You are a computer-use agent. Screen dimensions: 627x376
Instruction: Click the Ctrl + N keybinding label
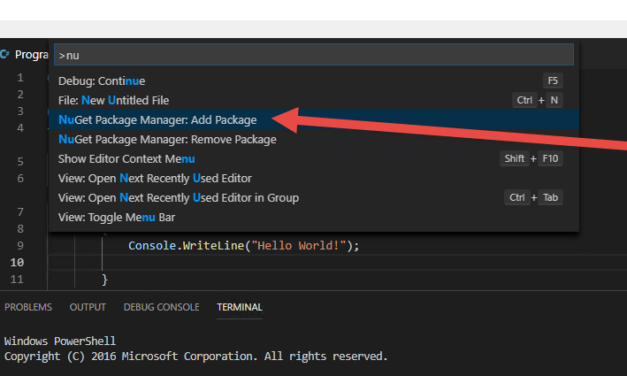pyautogui.click(x=537, y=100)
